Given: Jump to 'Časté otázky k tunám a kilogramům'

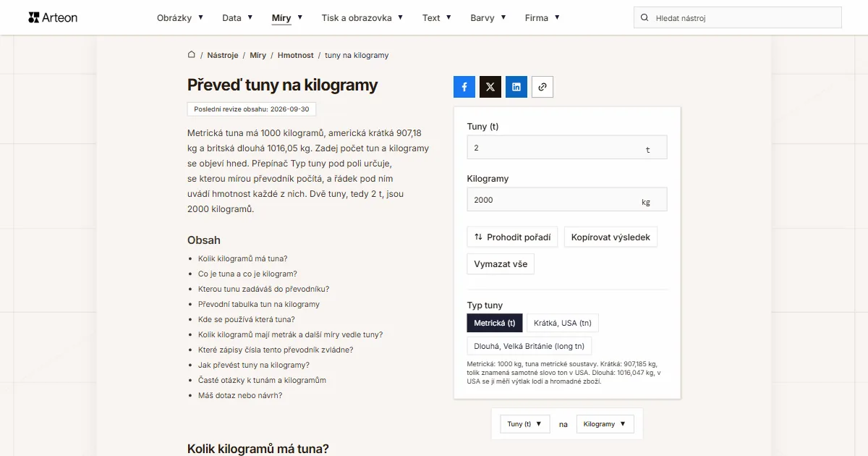Looking at the screenshot, I should click(262, 380).
